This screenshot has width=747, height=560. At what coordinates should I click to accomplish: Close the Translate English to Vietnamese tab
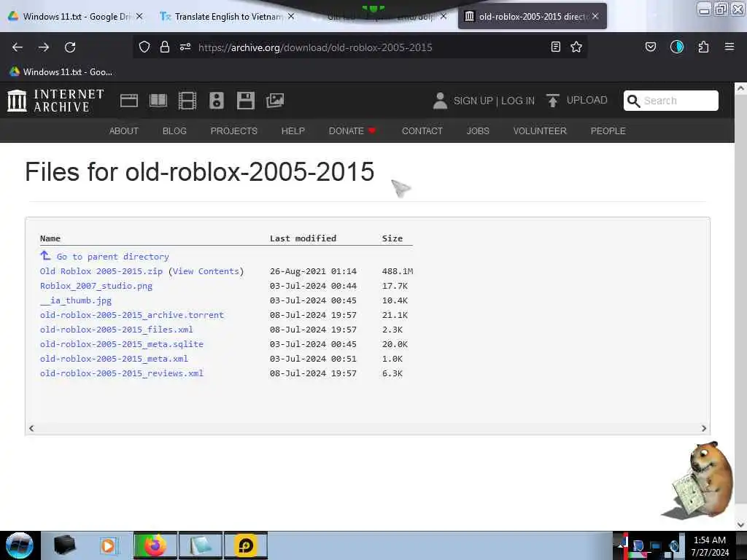point(291,16)
